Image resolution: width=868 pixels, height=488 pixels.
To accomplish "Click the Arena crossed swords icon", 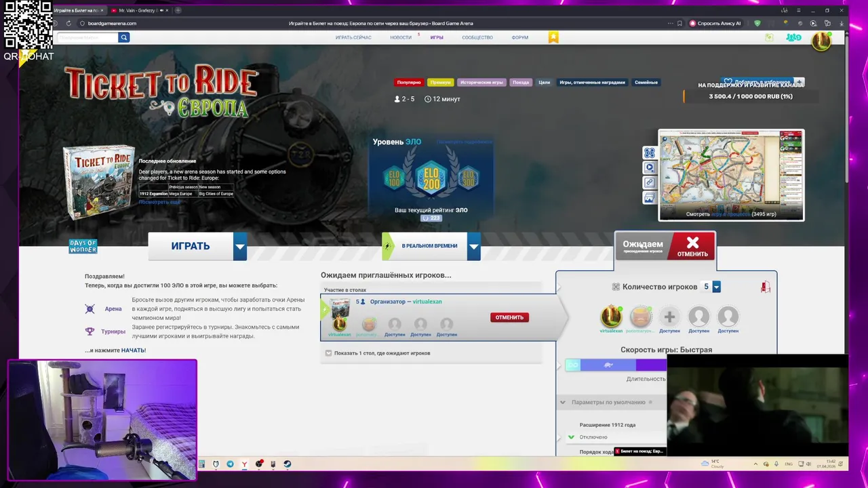I will coord(90,309).
